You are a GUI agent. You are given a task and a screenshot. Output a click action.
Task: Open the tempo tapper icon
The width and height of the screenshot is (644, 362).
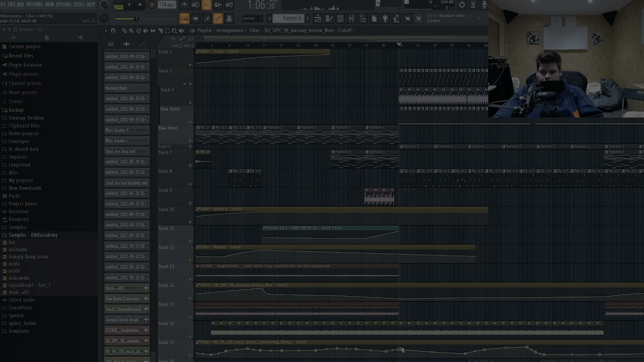(x=396, y=19)
